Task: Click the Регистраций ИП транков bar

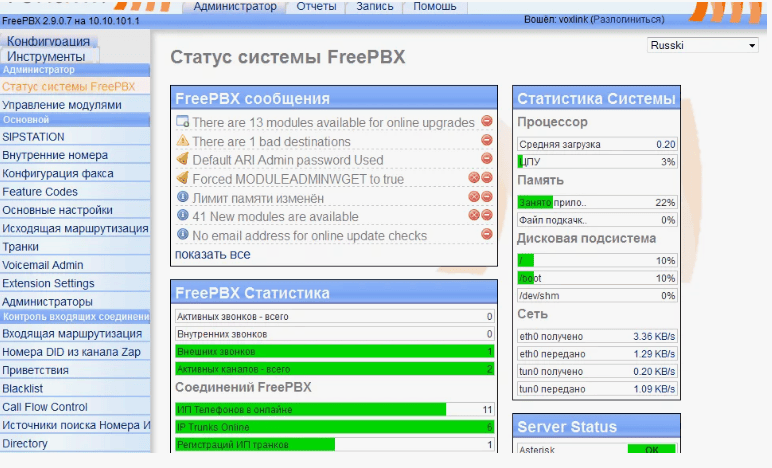Action: point(334,444)
